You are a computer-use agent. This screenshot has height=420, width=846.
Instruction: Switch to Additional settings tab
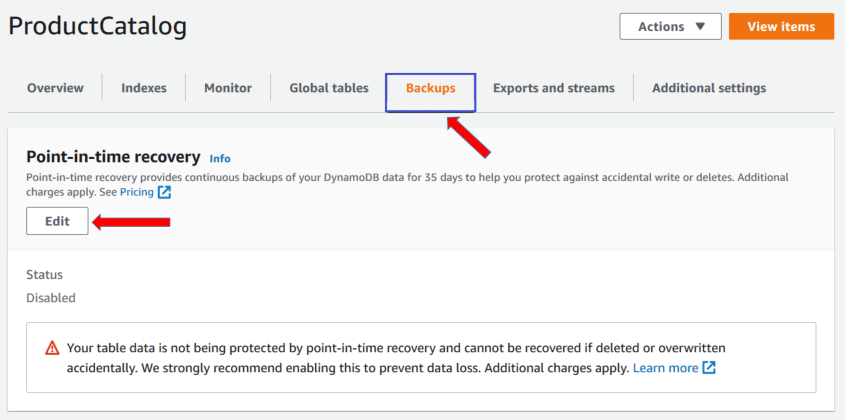tap(709, 88)
